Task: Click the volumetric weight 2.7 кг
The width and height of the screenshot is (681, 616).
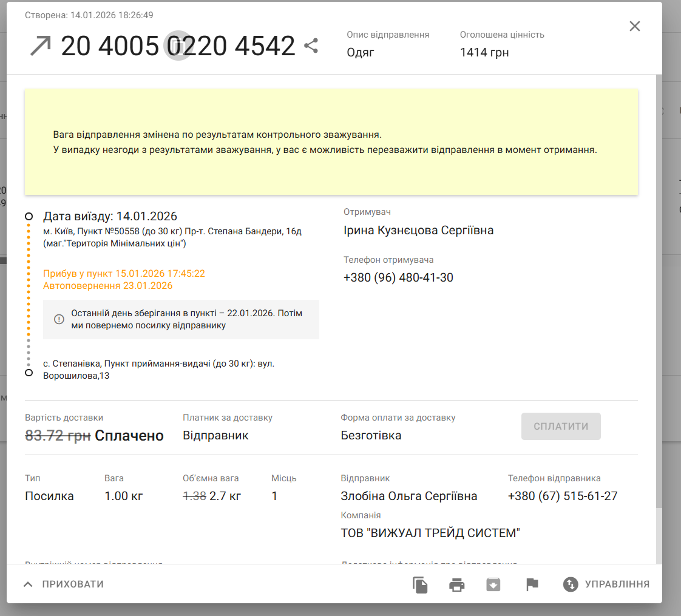Action: 225,496
